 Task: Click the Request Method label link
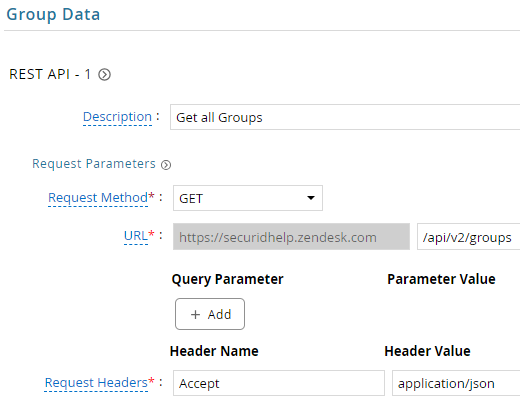coord(98,197)
